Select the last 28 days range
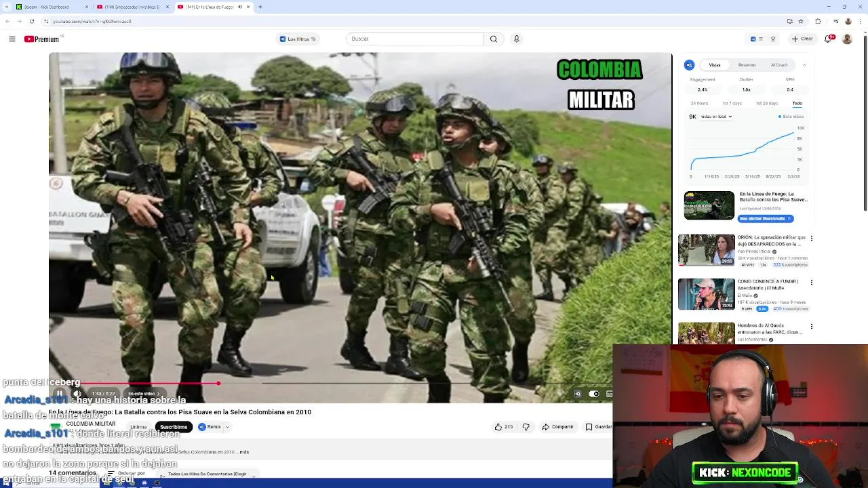This screenshot has width=868, height=488. point(766,103)
